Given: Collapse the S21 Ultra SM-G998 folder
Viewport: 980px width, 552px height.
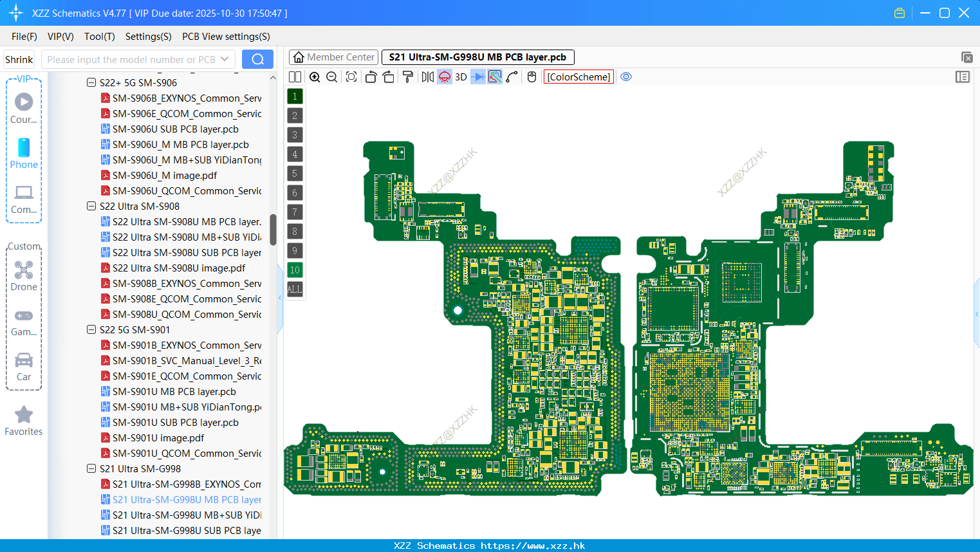Looking at the screenshot, I should click(x=91, y=469).
